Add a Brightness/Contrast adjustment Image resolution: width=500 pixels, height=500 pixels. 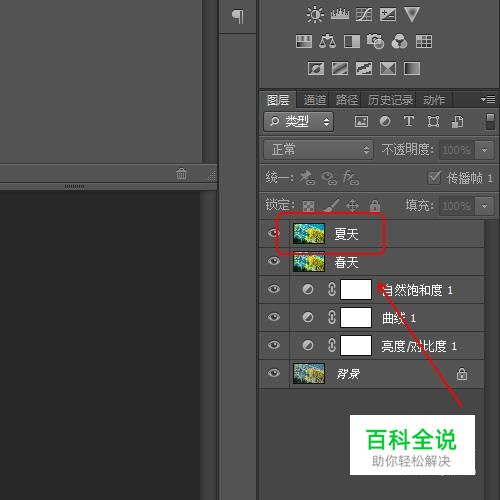coord(315,15)
